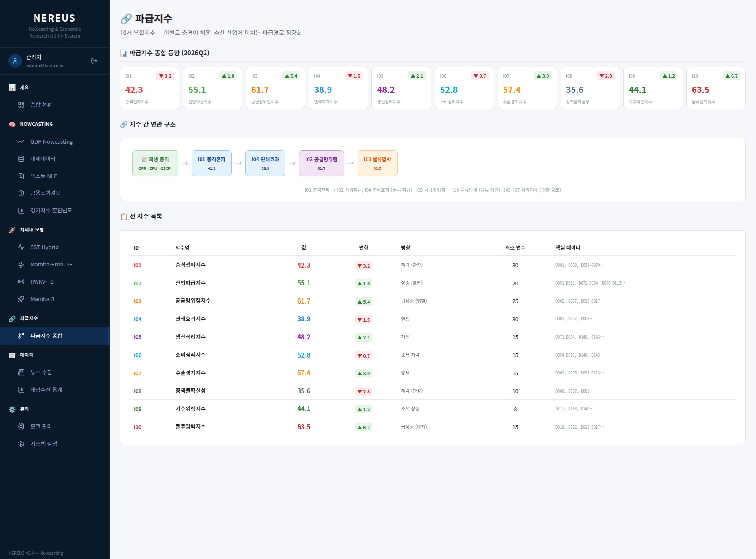Click the 핵심 데이터 column header

568,248
